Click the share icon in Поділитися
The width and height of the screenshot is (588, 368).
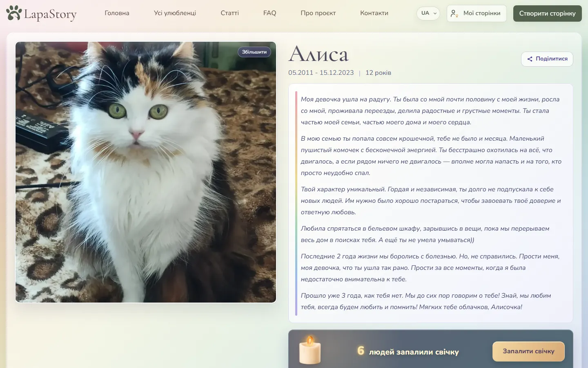[530, 59]
